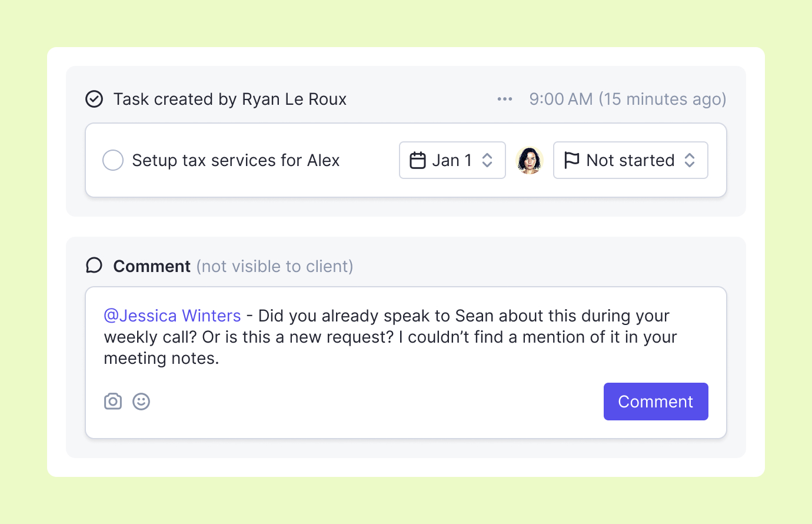Attach a photo using the camera icon
The height and width of the screenshot is (524, 812).
[x=113, y=402]
